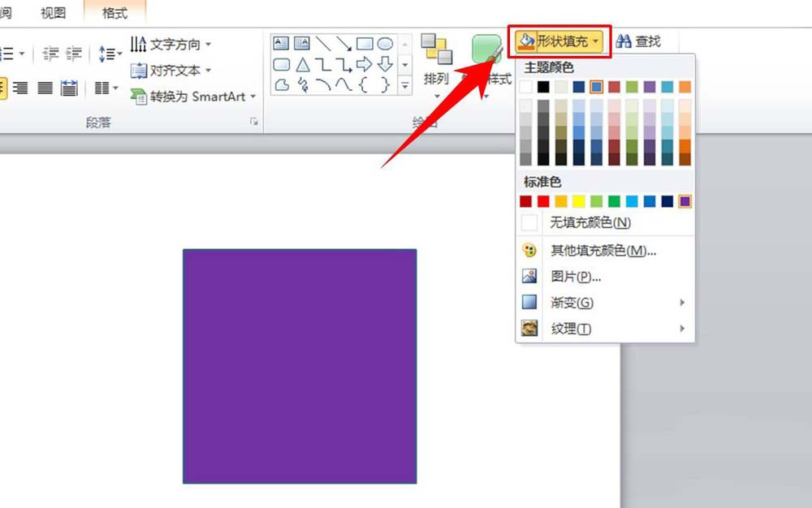Select standard yellow color swatch
This screenshot has height=508, width=812.
click(x=578, y=201)
